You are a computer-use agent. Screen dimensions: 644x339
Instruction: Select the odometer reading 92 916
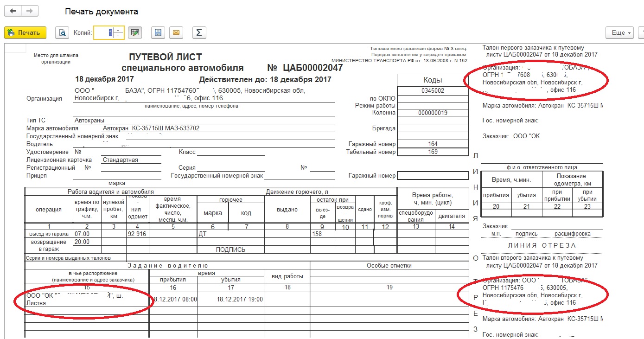[137, 234]
